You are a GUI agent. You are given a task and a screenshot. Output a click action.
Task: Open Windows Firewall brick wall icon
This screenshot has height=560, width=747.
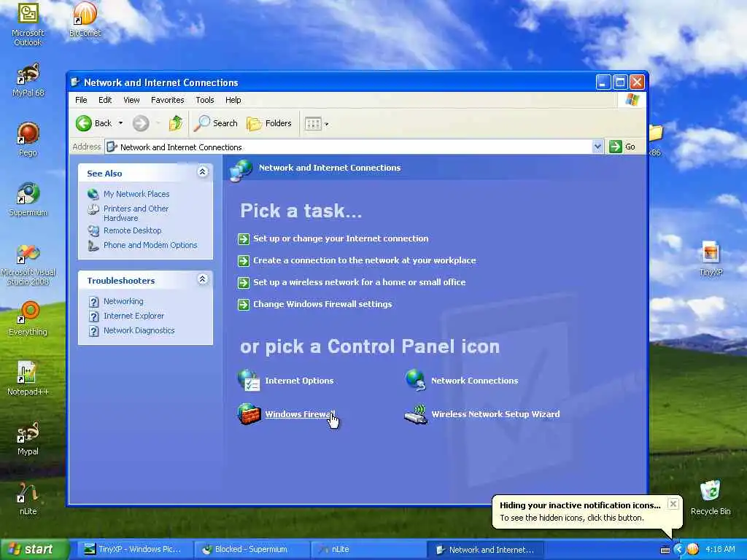pos(249,414)
